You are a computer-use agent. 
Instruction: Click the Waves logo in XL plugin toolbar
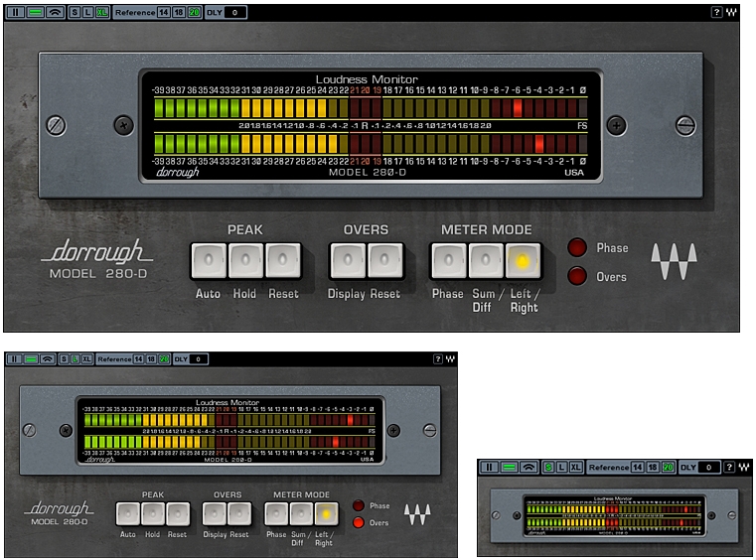pyautogui.click(x=731, y=12)
